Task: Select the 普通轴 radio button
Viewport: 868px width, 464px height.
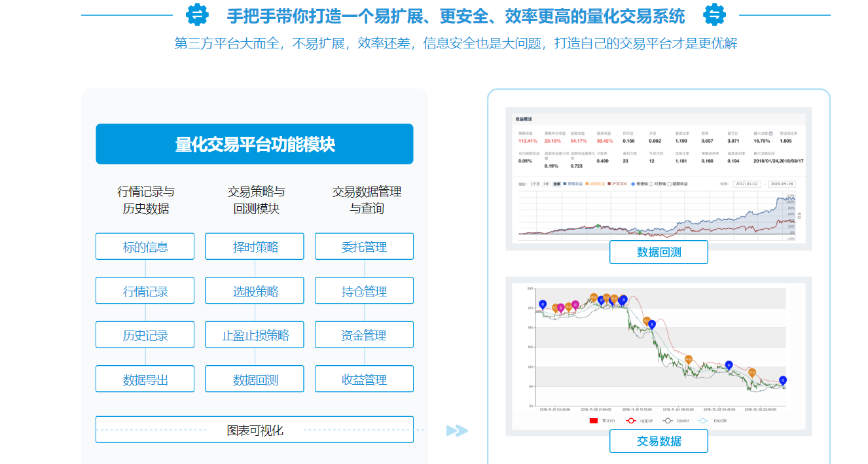Action: 633,184
